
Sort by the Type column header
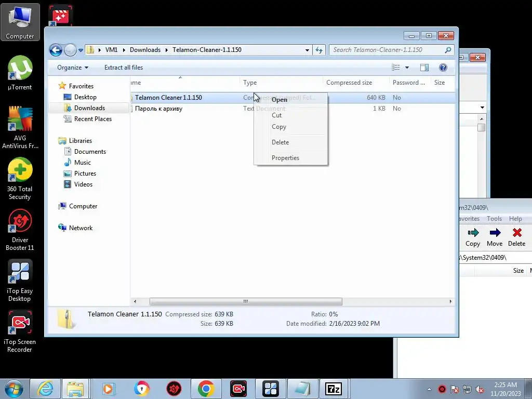pos(282,83)
